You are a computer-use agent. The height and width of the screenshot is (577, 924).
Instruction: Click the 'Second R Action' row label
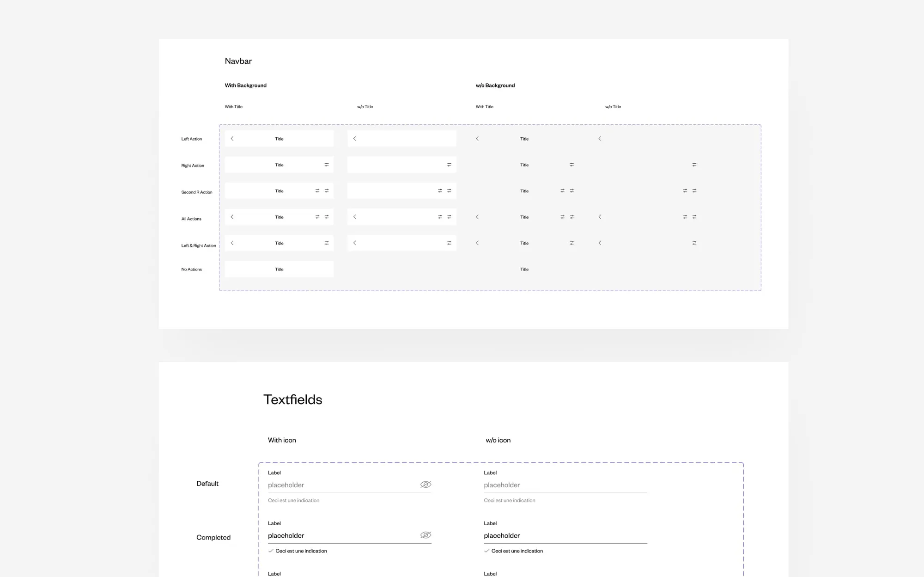197,192
